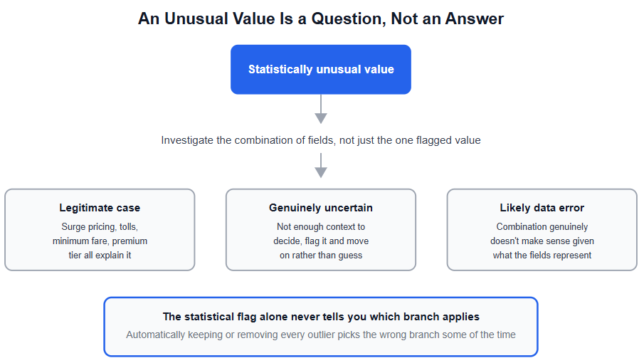Screen dimensions: 644x363
Task: Click the Not enough context description
Action: pyautogui.click(x=321, y=241)
